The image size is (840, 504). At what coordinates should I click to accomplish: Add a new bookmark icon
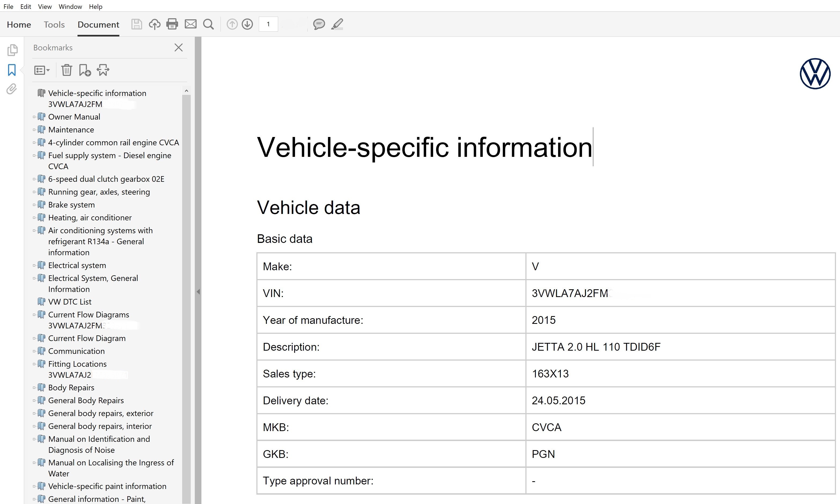(x=84, y=70)
